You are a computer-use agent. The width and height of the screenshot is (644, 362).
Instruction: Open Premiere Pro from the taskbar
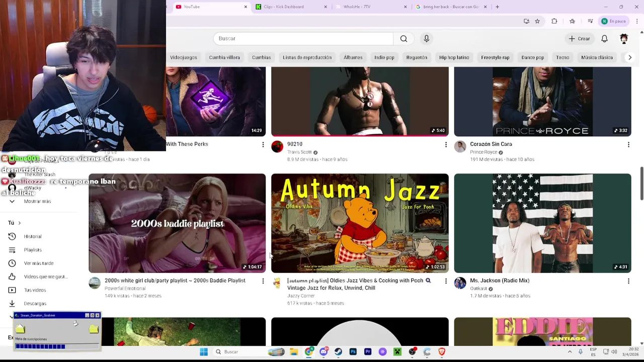click(x=368, y=352)
